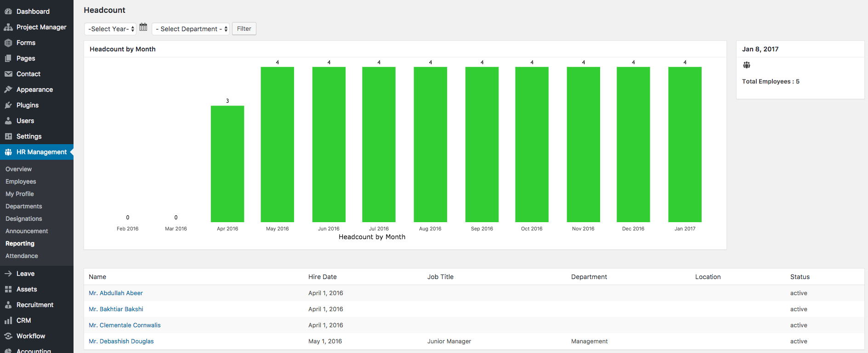Go to My Profile submenu item
Viewport: 868px width, 353px height.
(20, 194)
